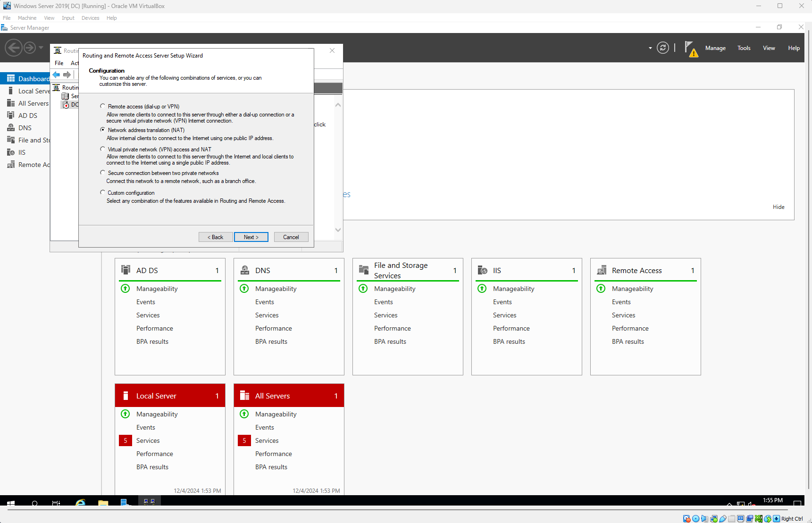Image resolution: width=812 pixels, height=523 pixels.
Task: Cancel the Routing and Remote Access wizard
Action: click(291, 237)
